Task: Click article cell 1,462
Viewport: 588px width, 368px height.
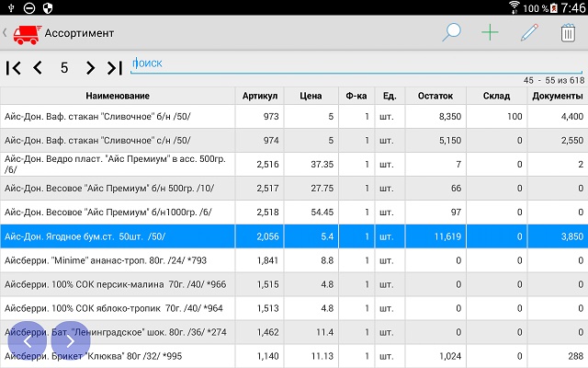Action: click(x=259, y=332)
